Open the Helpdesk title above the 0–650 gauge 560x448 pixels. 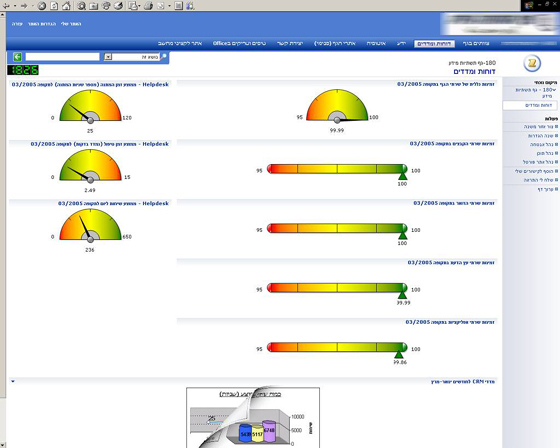click(113, 203)
